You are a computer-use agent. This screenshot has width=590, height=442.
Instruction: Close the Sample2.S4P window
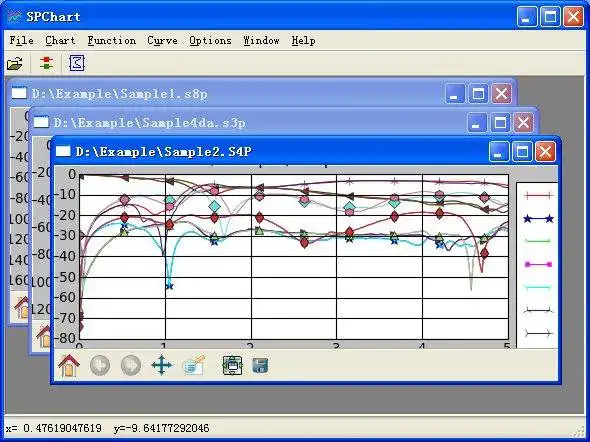545,151
